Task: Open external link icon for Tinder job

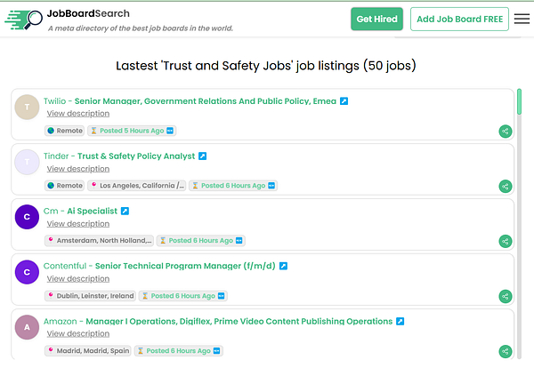Action: (203, 156)
